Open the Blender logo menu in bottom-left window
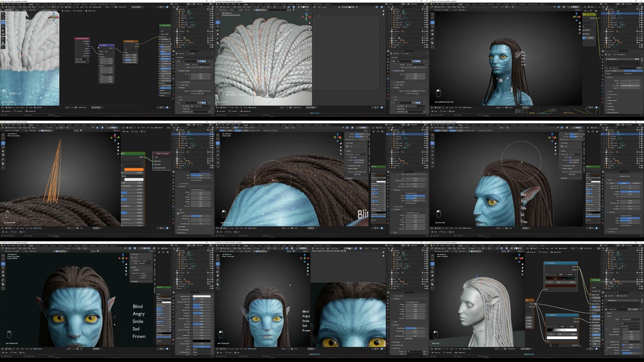 [2, 245]
